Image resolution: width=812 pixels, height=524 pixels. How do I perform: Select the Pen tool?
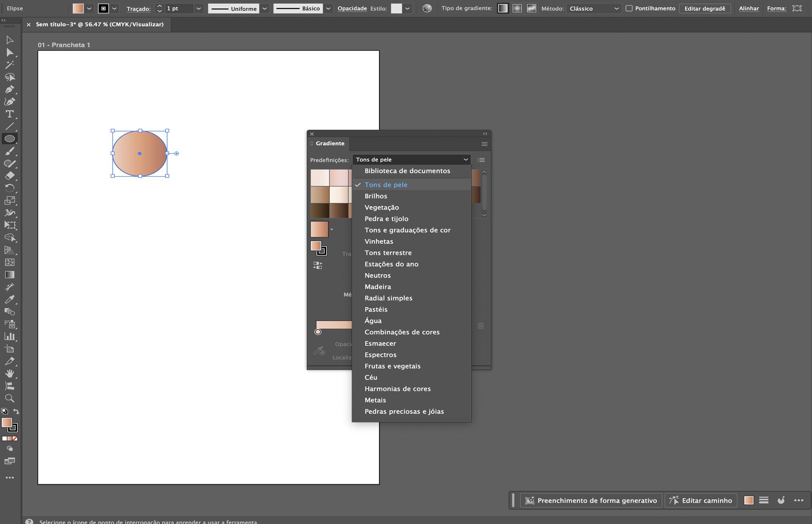point(10,90)
